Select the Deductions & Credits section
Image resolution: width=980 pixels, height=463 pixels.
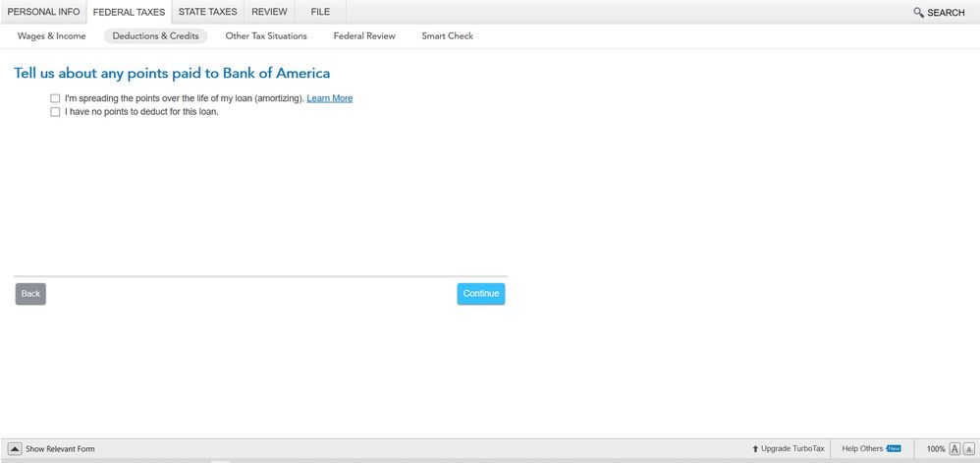point(155,36)
